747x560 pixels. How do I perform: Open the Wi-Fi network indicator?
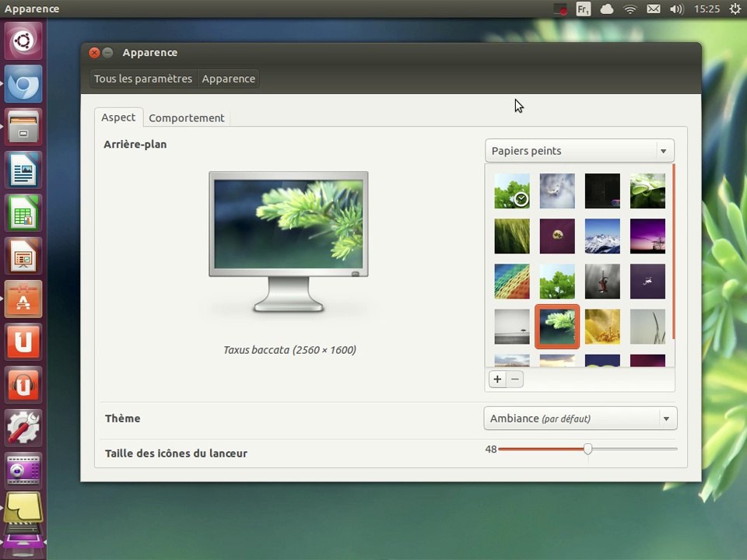(630, 9)
